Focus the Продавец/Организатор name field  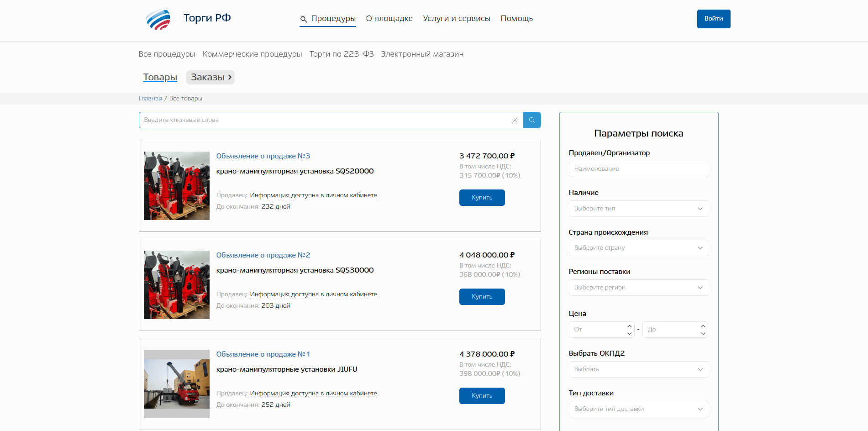(x=638, y=169)
